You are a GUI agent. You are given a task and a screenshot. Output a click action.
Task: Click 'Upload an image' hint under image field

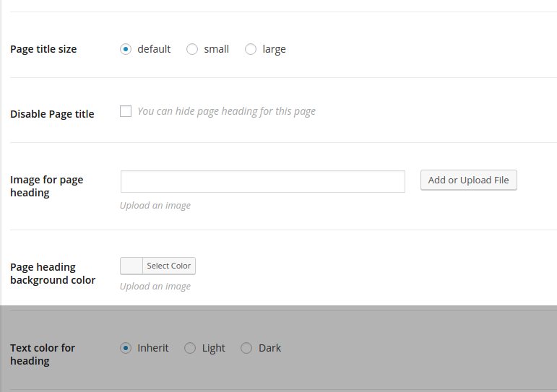click(155, 205)
